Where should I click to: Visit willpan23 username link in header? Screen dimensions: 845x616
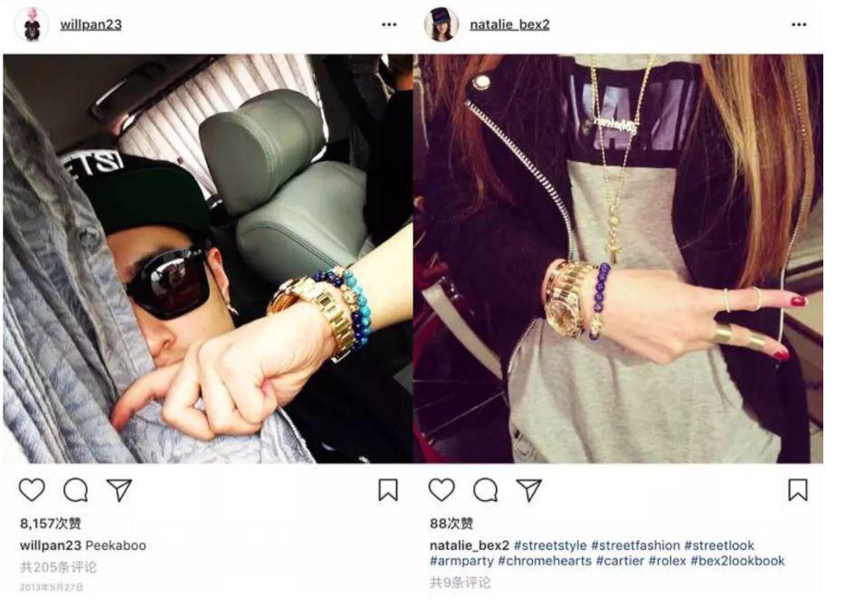[x=90, y=24]
